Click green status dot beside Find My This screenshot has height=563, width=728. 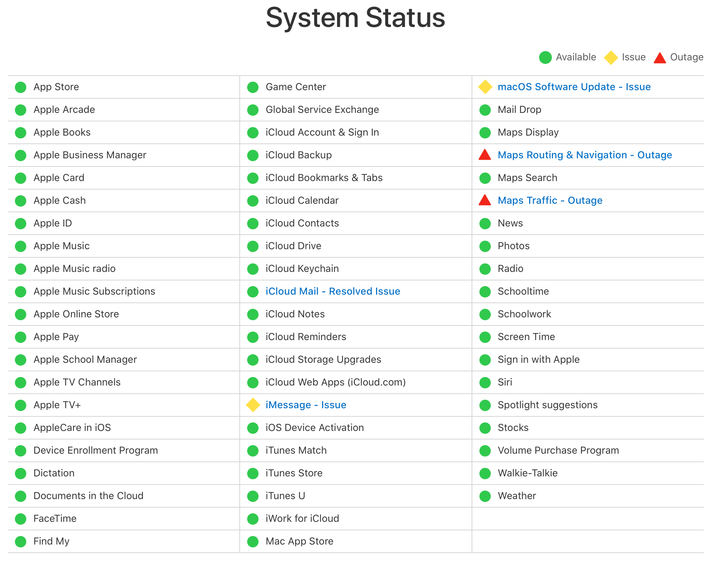(21, 542)
